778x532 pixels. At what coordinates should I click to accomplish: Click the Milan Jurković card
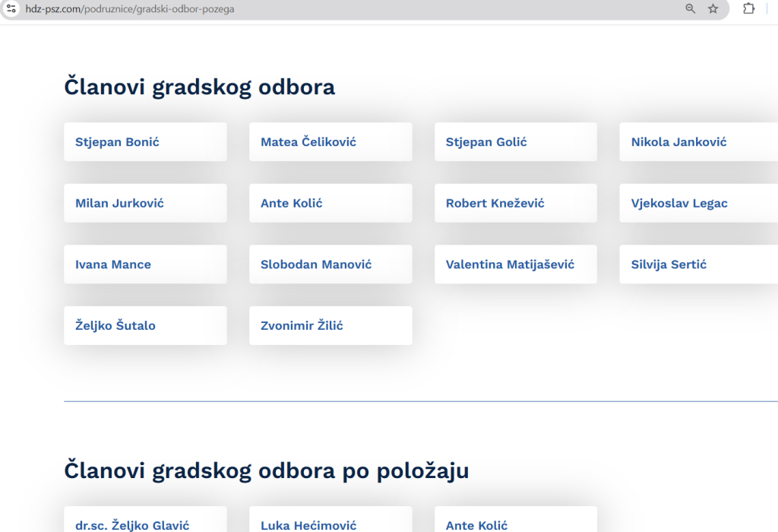[145, 203]
